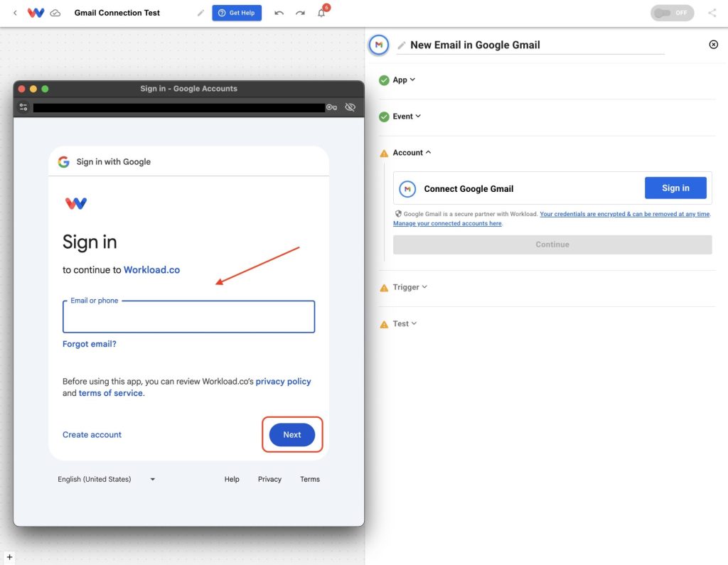The width and height of the screenshot is (728, 565).
Task: Open the notifications bell
Action: [x=321, y=13]
